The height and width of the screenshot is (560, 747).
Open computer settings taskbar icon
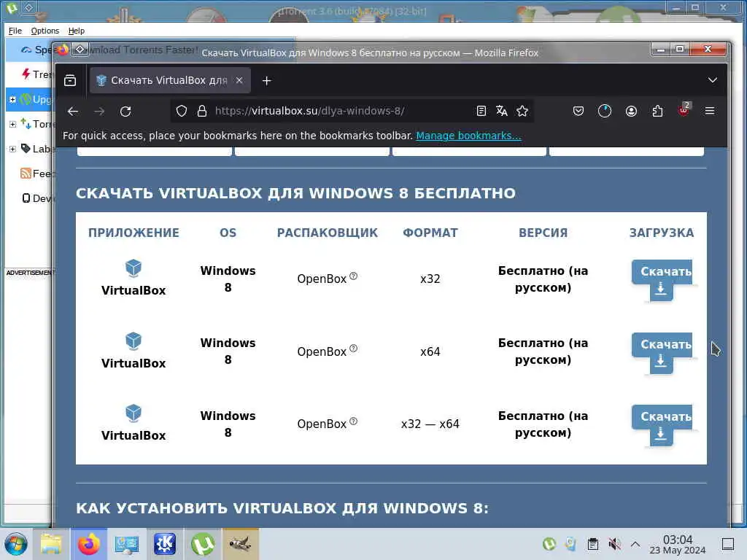tap(127, 544)
